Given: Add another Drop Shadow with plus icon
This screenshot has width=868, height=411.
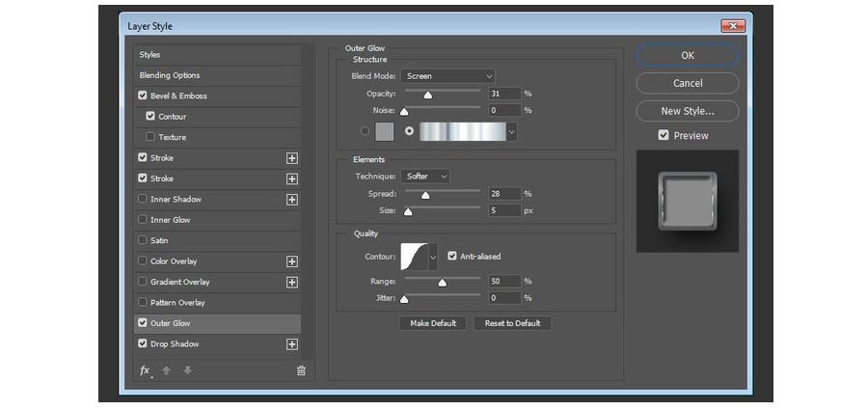Looking at the screenshot, I should click(292, 344).
